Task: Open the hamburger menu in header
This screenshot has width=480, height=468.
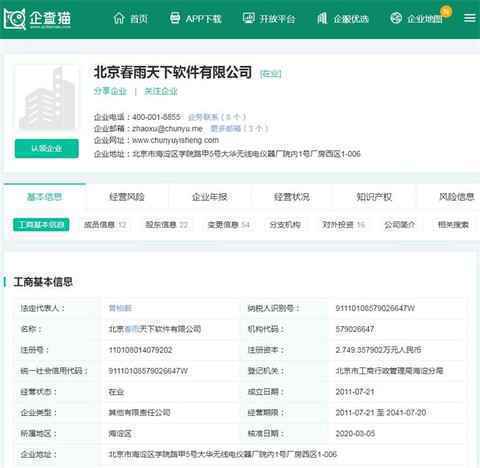Action: point(470,18)
